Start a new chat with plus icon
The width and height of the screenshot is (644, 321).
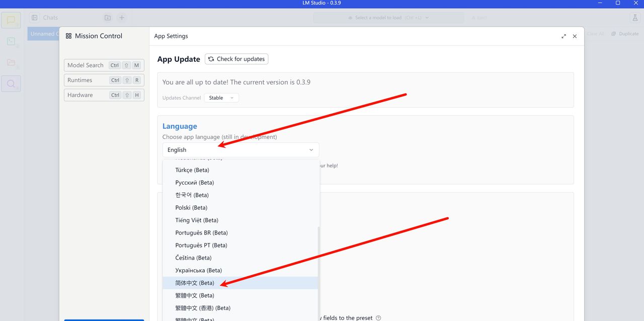pos(122,18)
